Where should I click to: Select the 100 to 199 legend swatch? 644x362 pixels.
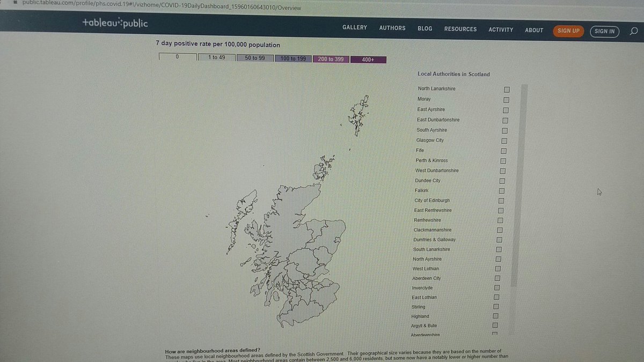pos(293,58)
